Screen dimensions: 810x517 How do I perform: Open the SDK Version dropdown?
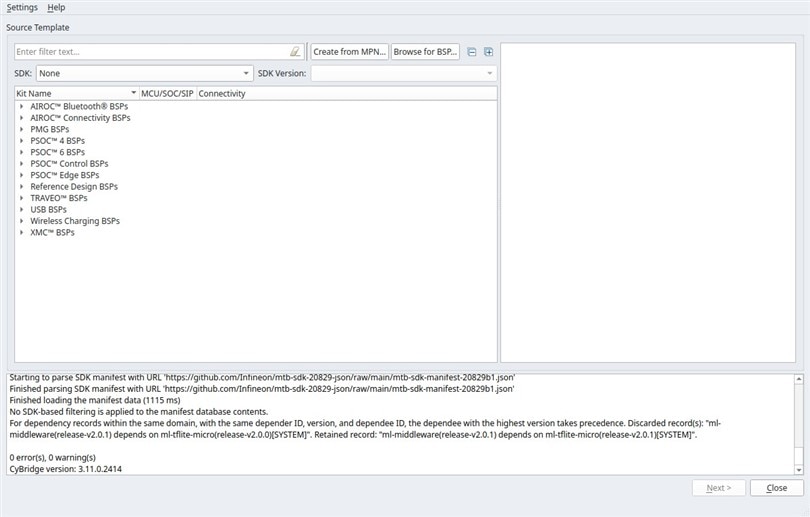click(403, 73)
